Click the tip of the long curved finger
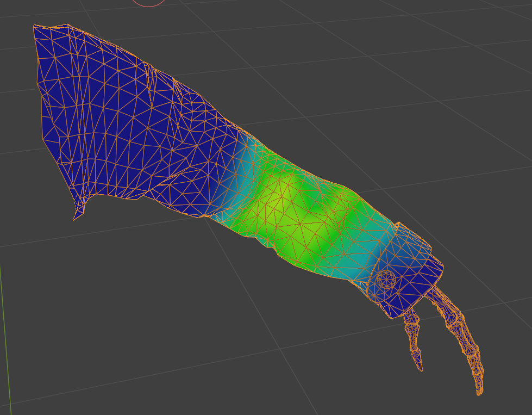The height and width of the screenshot is (415, 532). click(479, 392)
